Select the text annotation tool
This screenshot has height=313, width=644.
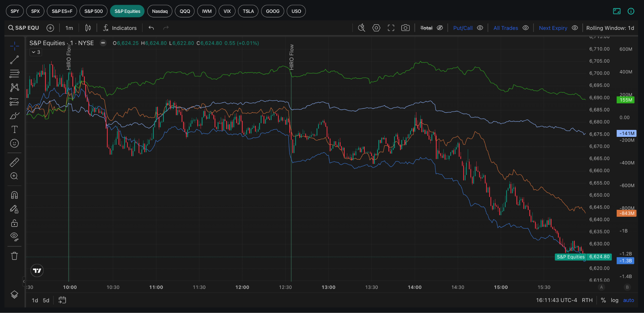click(14, 129)
